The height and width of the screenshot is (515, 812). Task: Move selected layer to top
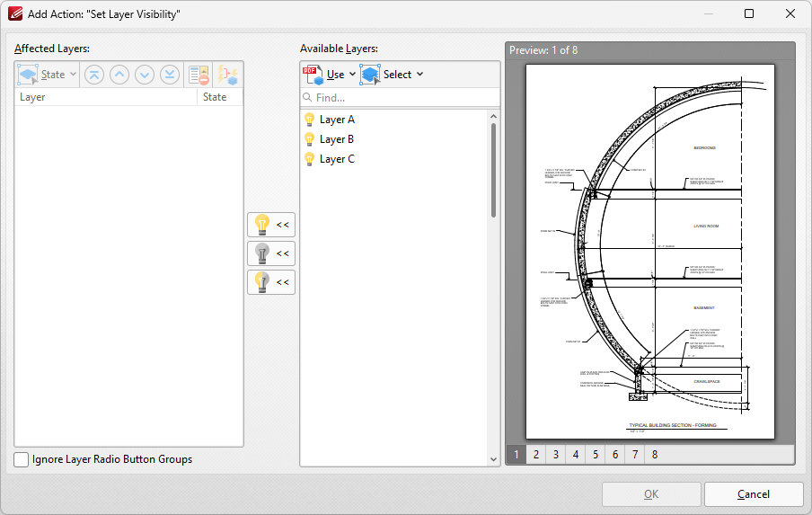point(93,75)
